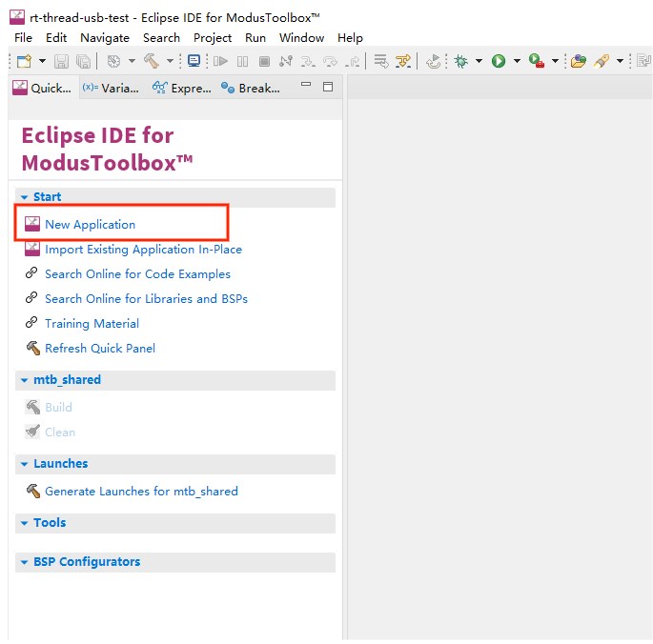
Task: Open Search Online for Libraries and BSPs
Action: point(146,299)
